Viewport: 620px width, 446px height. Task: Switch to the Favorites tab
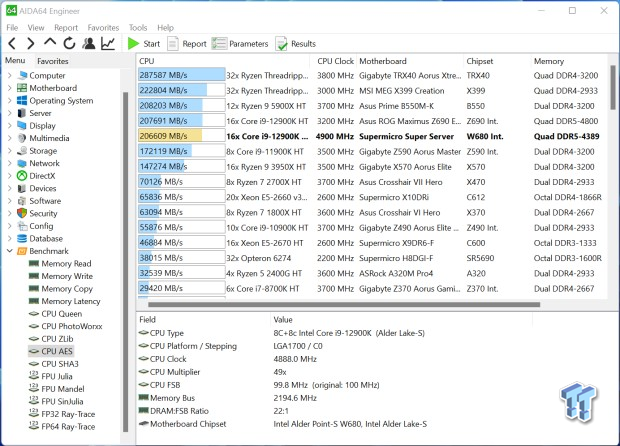coord(53,61)
